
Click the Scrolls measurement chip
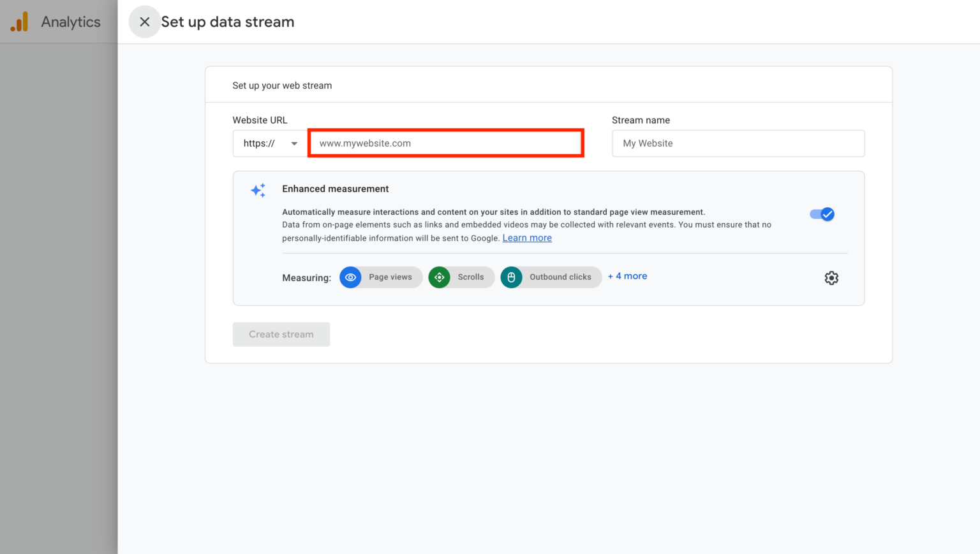461,277
